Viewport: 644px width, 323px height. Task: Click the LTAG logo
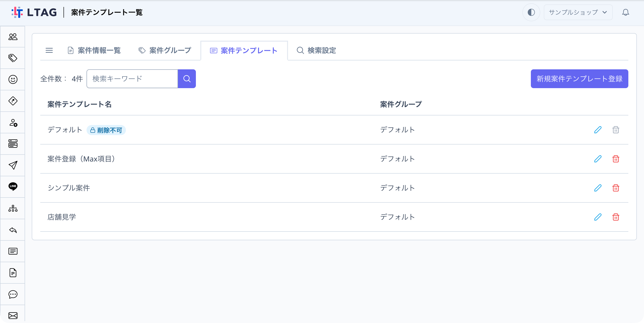tap(34, 12)
